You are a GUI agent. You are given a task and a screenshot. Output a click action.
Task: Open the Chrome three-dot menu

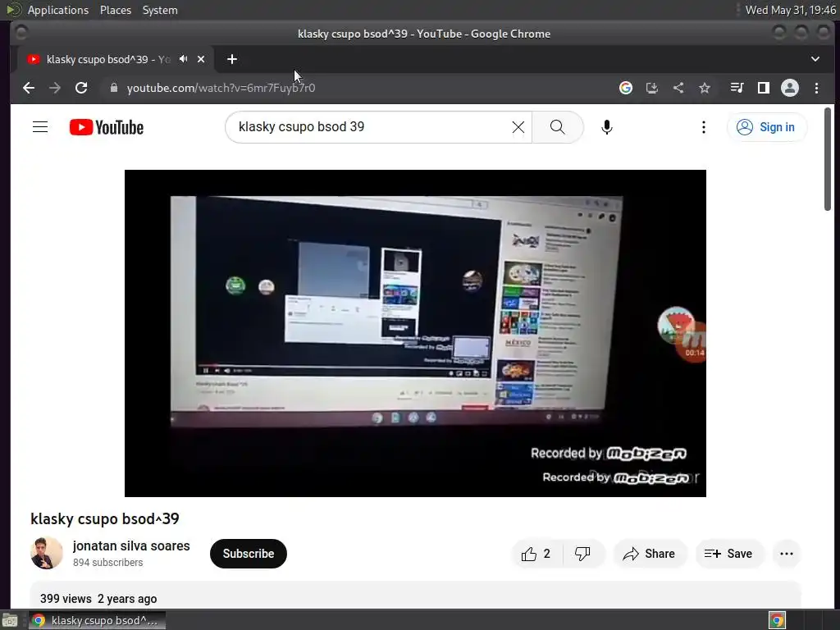816,88
